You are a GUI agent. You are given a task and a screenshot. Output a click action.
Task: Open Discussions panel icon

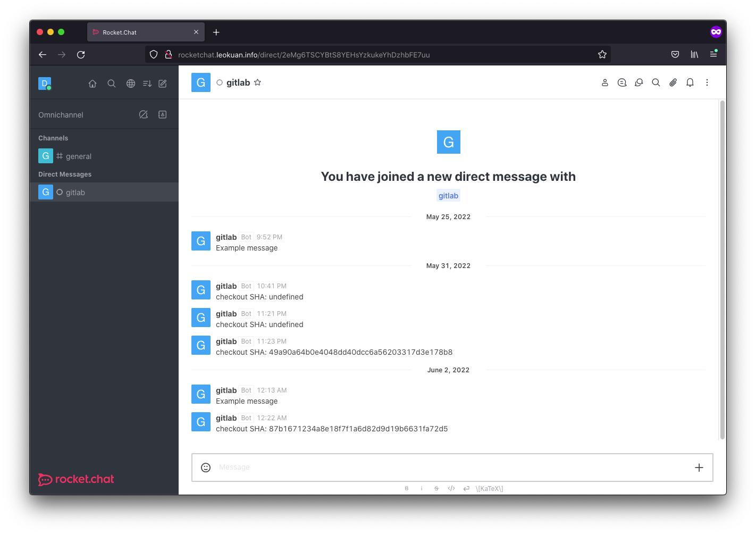coord(639,82)
